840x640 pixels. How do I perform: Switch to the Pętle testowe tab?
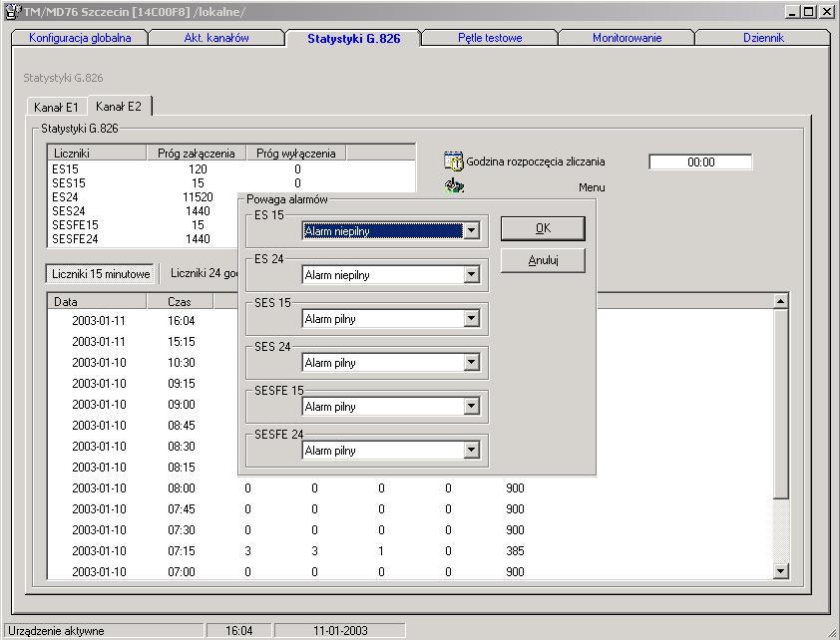pyautogui.click(x=490, y=38)
